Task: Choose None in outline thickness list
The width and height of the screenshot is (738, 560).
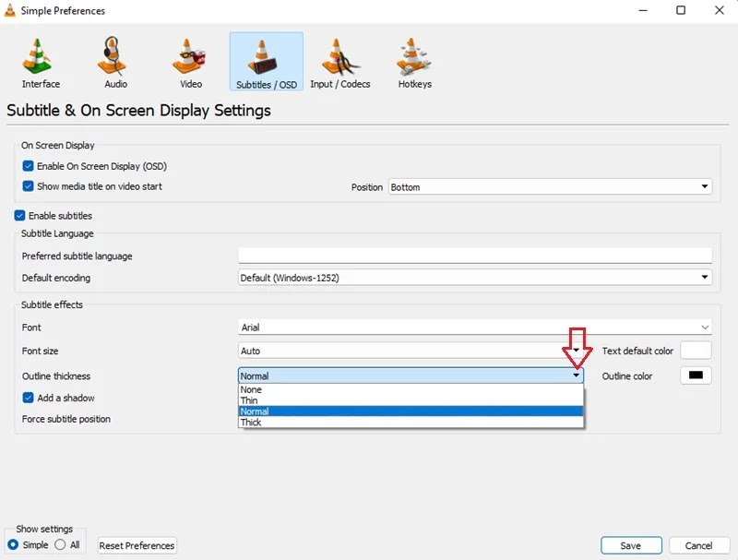Action: coord(411,389)
